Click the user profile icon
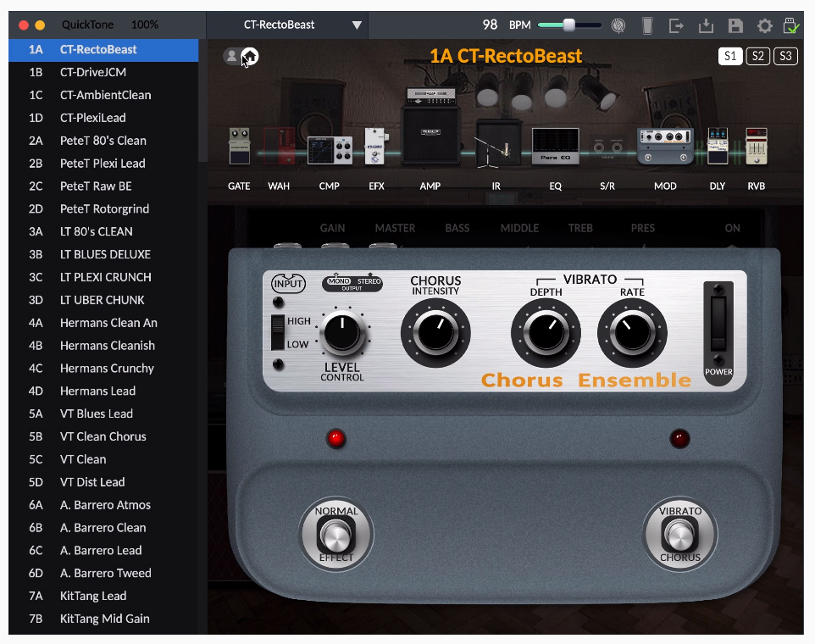This screenshot has width=815, height=644. click(231, 56)
